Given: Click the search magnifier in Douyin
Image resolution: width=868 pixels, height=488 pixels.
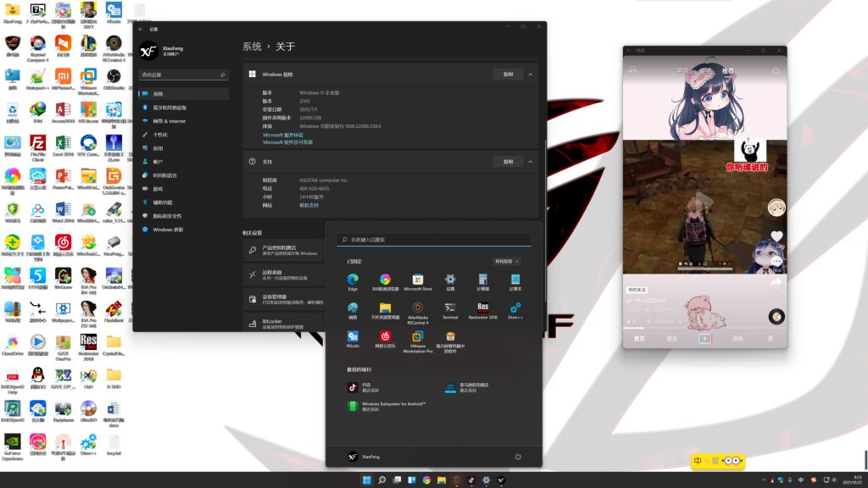Looking at the screenshot, I should point(776,72).
